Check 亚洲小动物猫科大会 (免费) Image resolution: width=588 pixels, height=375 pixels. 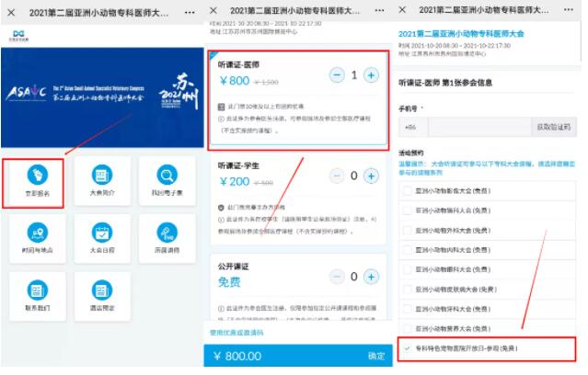tap(408, 210)
